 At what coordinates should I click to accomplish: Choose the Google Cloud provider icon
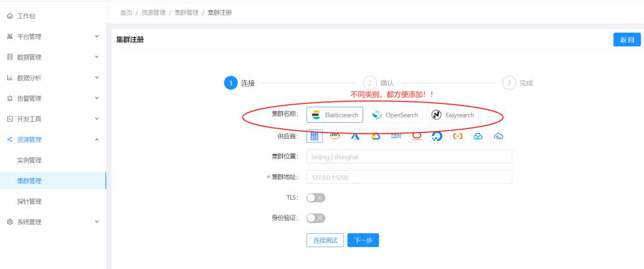click(376, 136)
